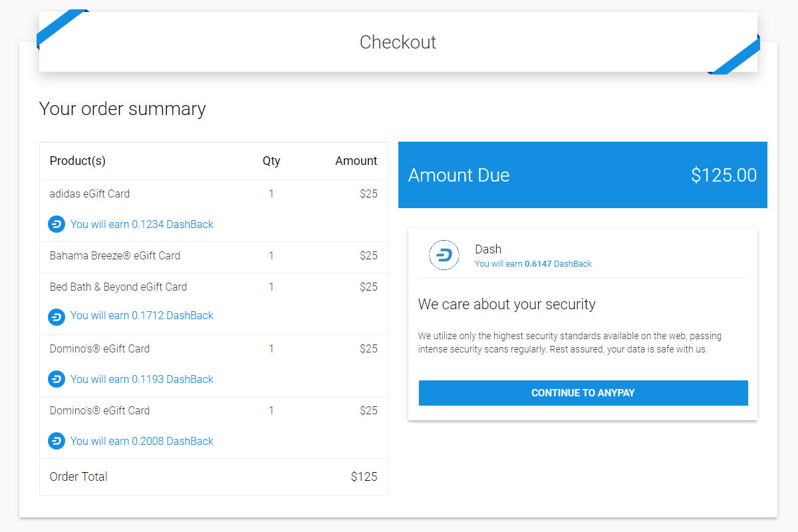Click the $25 amount for Bahama Breeze card
The width and height of the screenshot is (798, 532).
pos(369,255)
